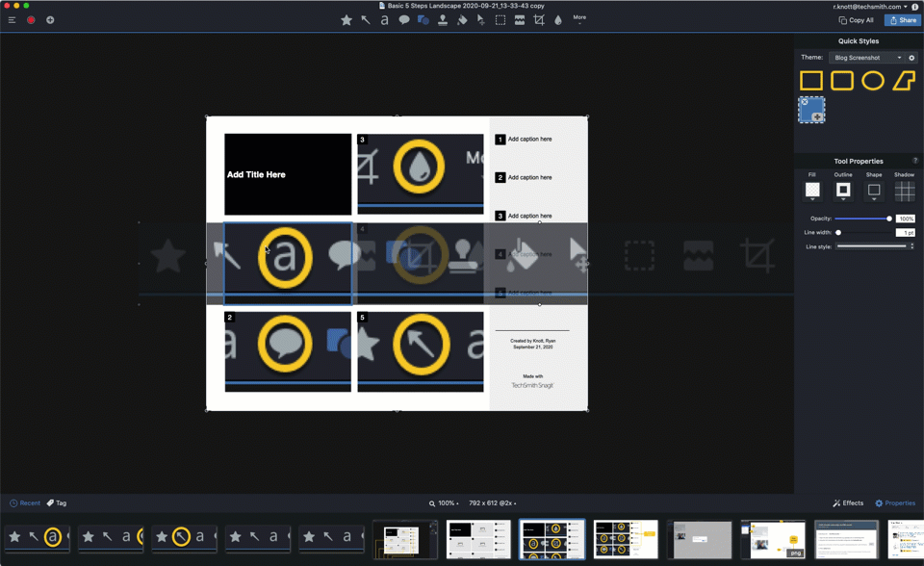
Task: Adjust the Opacity slider
Action: click(x=862, y=219)
